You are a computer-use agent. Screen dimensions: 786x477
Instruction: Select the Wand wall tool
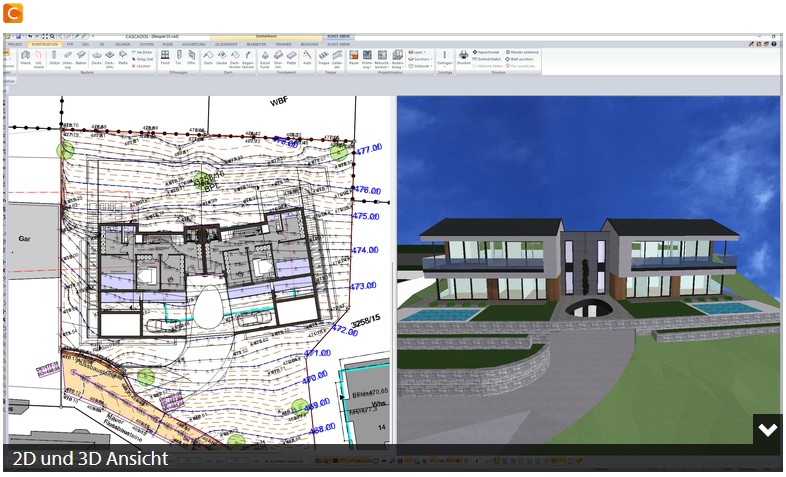(x=25, y=58)
